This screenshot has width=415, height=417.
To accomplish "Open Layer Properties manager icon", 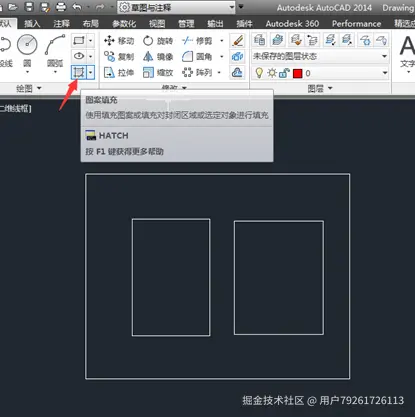I will click(x=259, y=40).
